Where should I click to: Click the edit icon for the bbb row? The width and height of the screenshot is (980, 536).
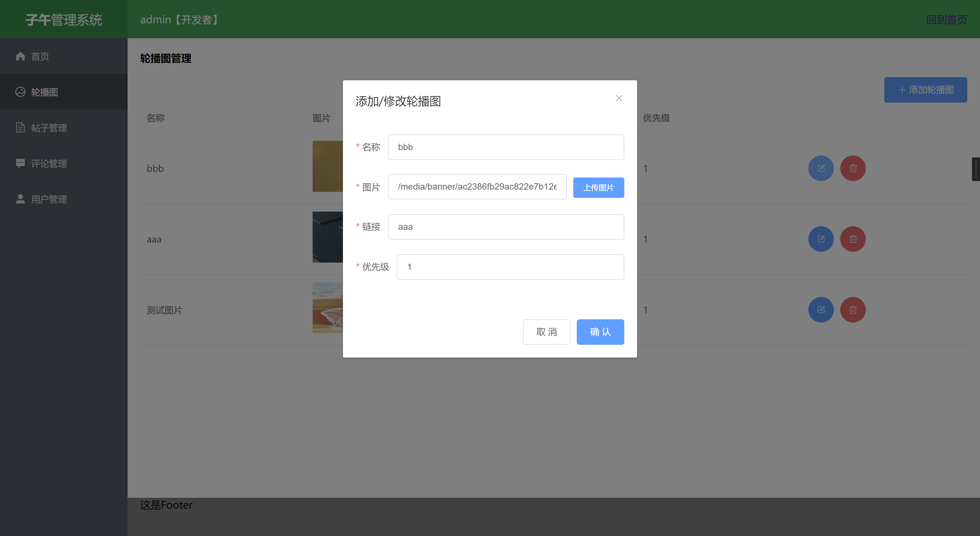click(x=820, y=168)
